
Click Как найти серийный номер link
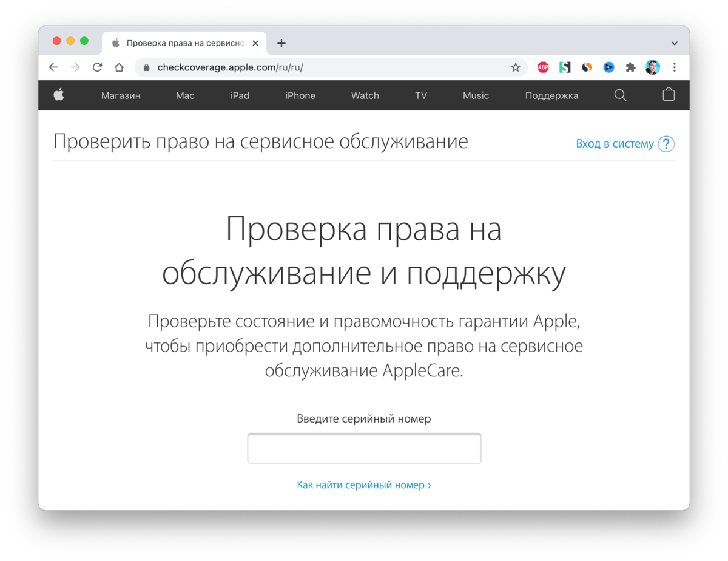[364, 485]
